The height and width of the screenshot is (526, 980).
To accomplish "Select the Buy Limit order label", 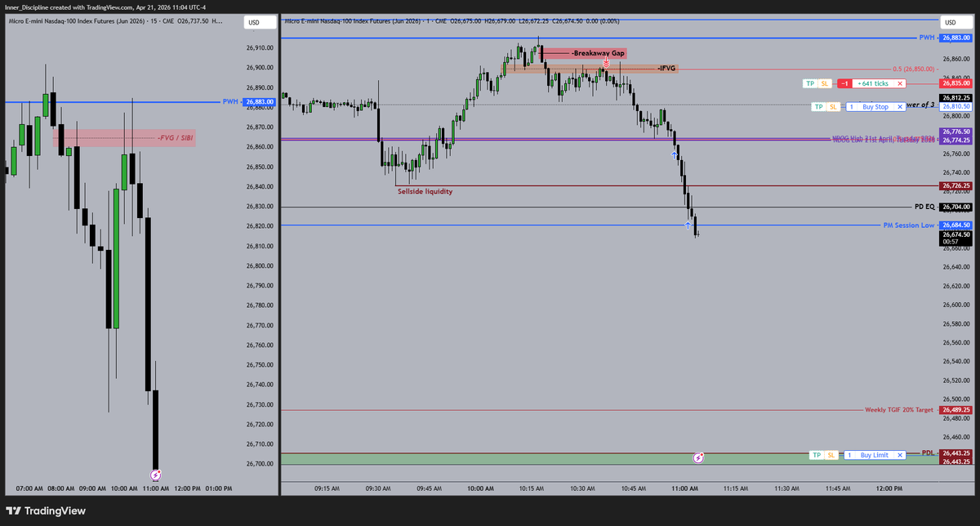I will (x=875, y=455).
